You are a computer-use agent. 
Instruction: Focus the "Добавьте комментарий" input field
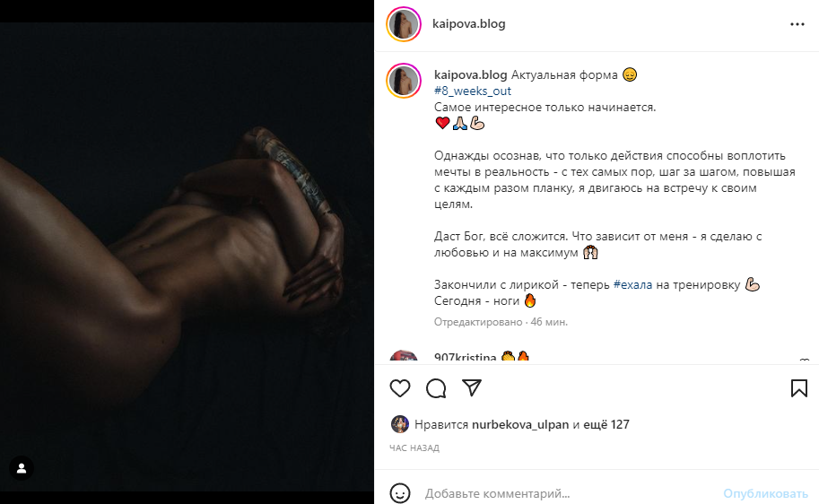pyautogui.click(x=565, y=493)
